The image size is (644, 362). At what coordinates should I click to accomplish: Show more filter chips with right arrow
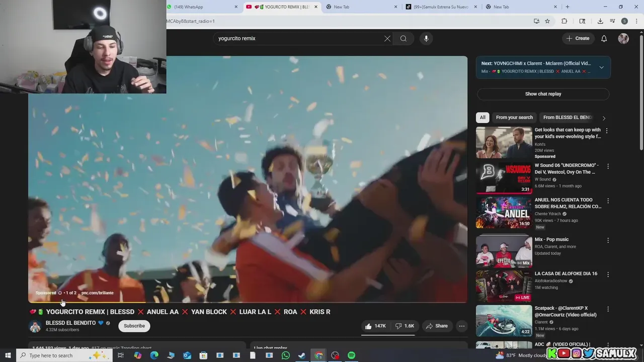tap(604, 118)
